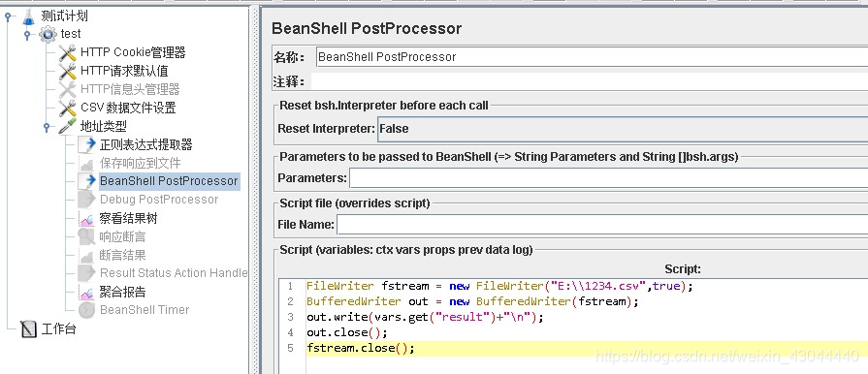Screen dimensions: 868x374
Task: Click the dropper sampler icon next to 地址类型
Action: (x=68, y=127)
